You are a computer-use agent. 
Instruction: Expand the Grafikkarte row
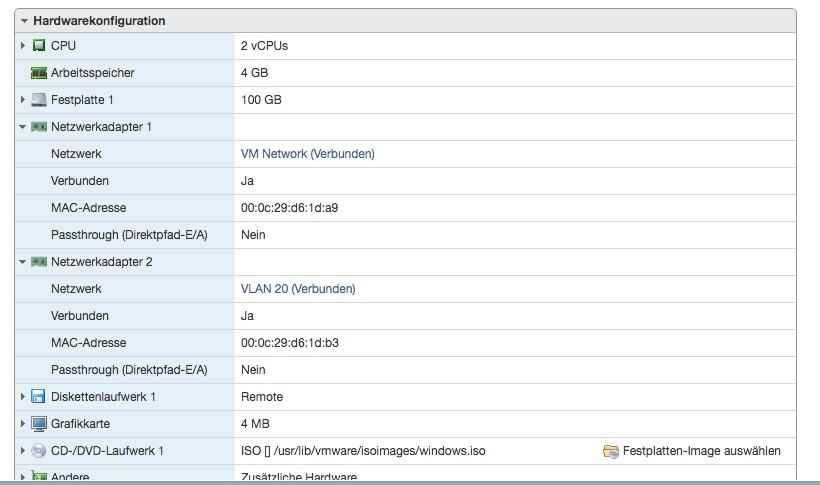[23, 424]
